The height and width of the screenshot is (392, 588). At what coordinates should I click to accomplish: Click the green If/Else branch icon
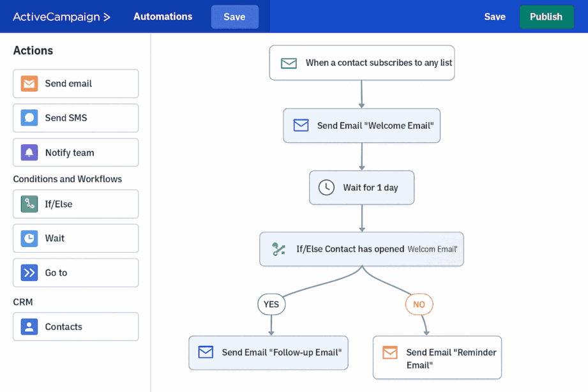click(29, 204)
